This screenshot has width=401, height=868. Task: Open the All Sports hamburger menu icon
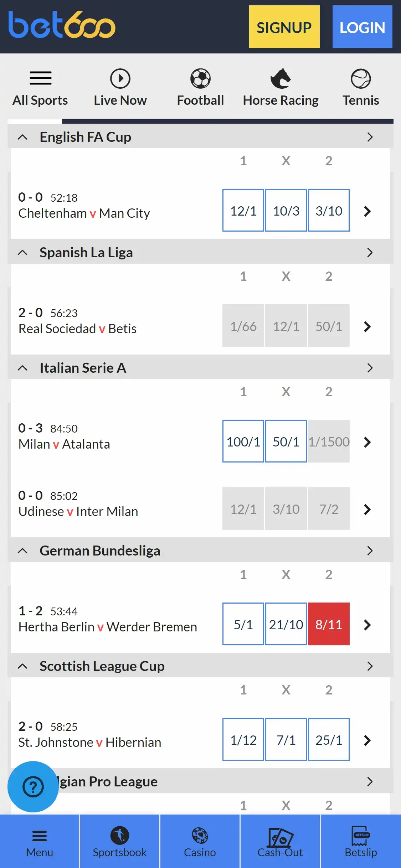pyautogui.click(x=40, y=78)
